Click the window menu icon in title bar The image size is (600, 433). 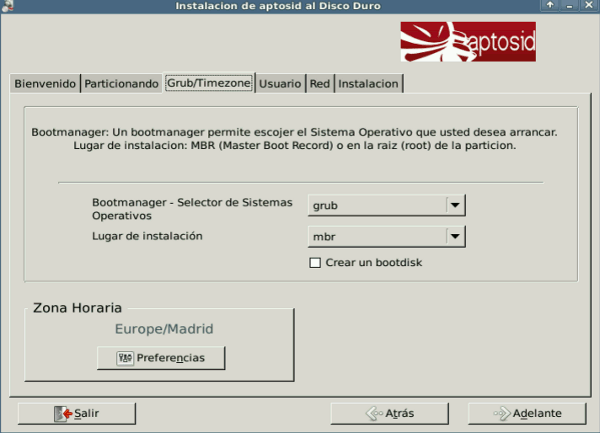coord(7,6)
